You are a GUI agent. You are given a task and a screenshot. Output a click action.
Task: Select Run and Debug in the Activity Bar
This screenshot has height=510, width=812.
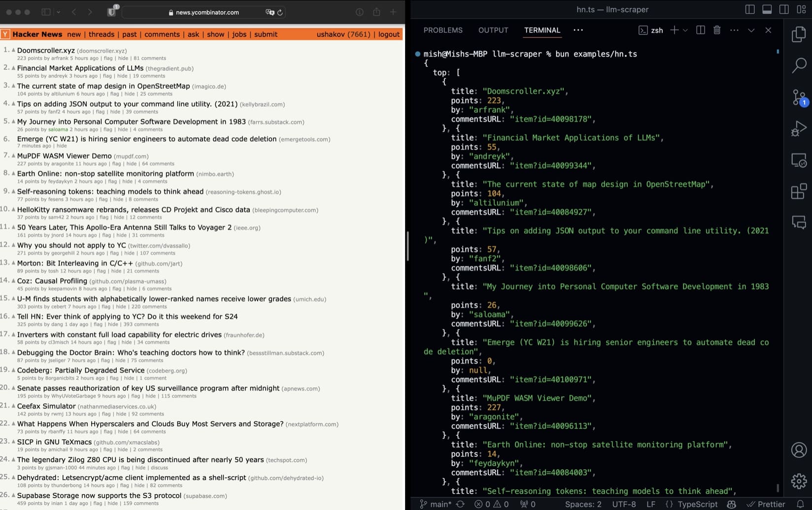[x=799, y=128]
